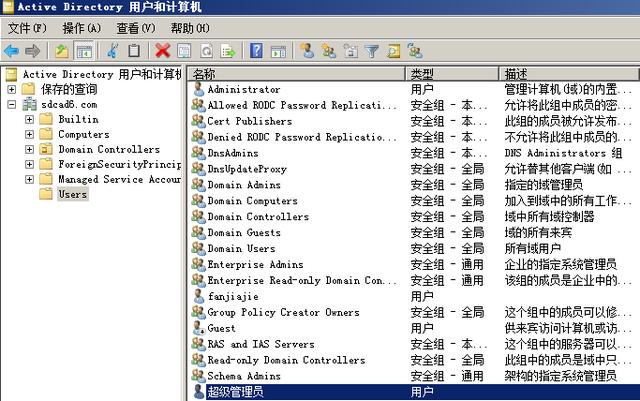Expand the 保存的查询 tree node
This screenshot has width=640, height=401.
pos(11,89)
